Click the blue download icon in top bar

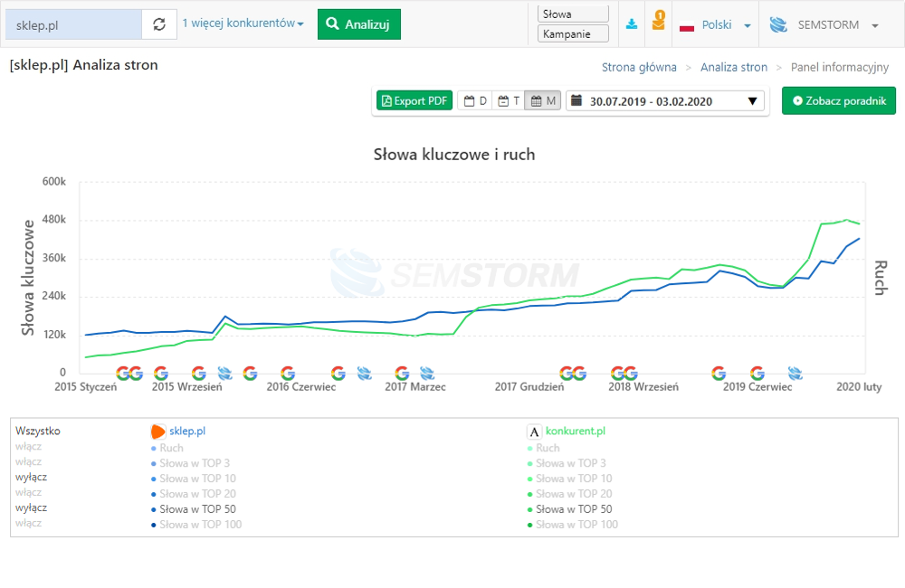[x=632, y=24]
